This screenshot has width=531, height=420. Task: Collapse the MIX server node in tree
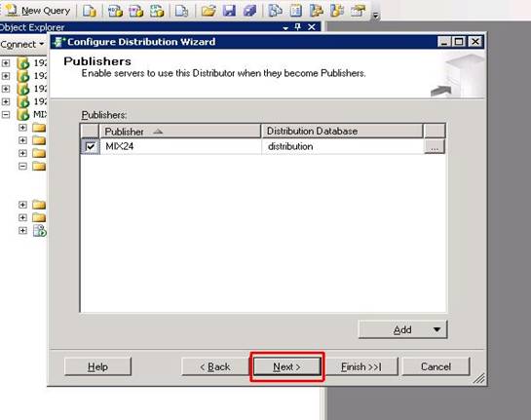[6, 114]
